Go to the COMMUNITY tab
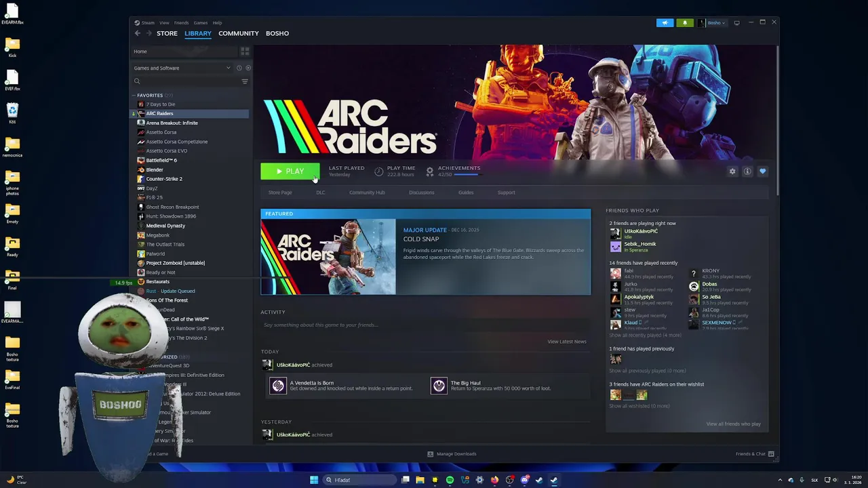Viewport: 868px width, 488px height. pos(239,33)
